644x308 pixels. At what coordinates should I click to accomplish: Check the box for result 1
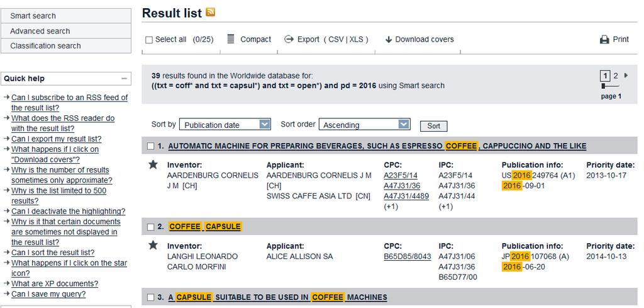point(151,146)
